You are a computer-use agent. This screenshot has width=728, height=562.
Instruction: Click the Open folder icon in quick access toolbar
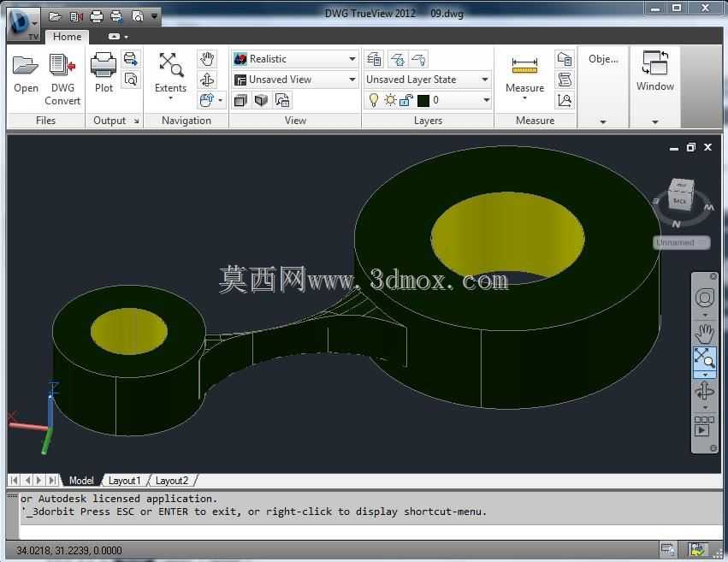(56, 17)
